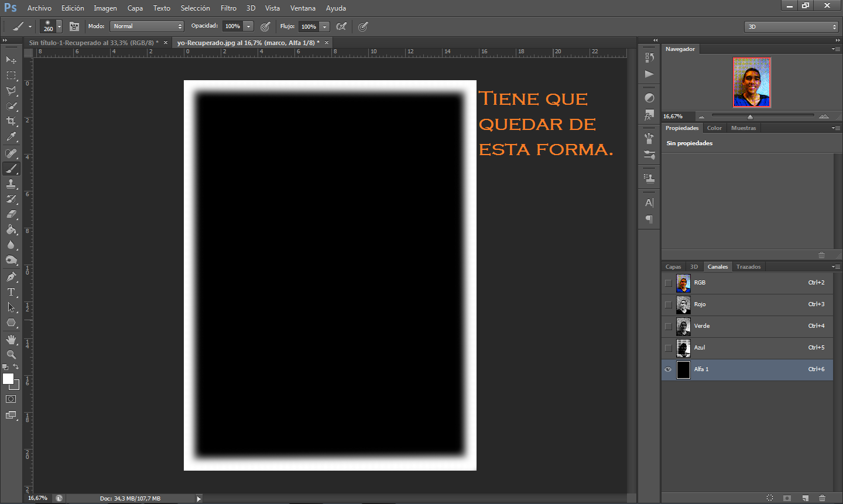Open the status bar info arrow
Screen dimensions: 843x504
click(x=199, y=499)
